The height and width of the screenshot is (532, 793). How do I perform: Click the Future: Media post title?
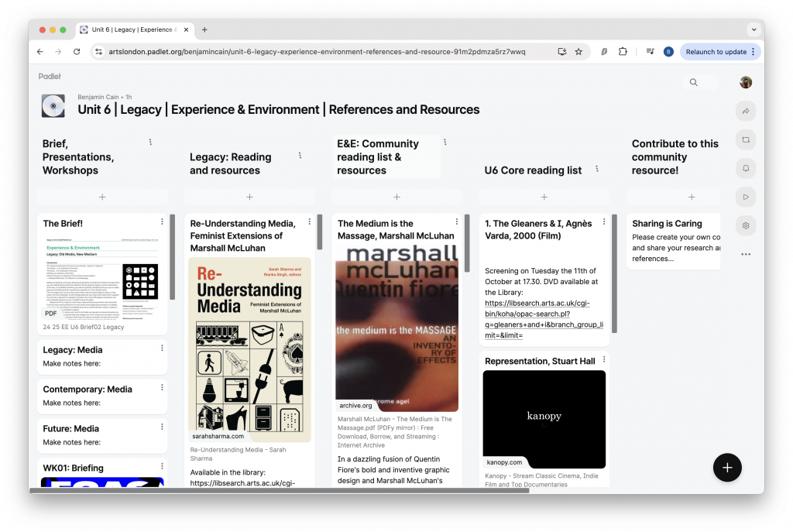point(70,429)
